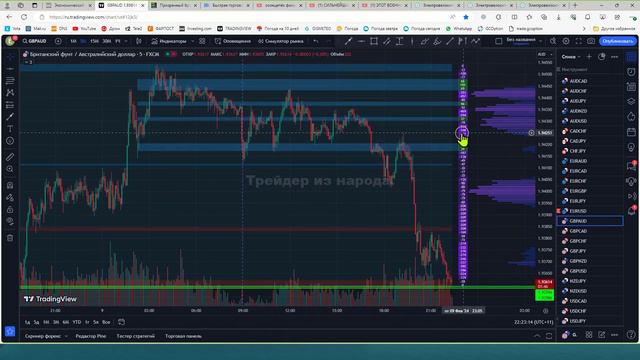Open the Список watchlist name dropdown

(x=571, y=57)
